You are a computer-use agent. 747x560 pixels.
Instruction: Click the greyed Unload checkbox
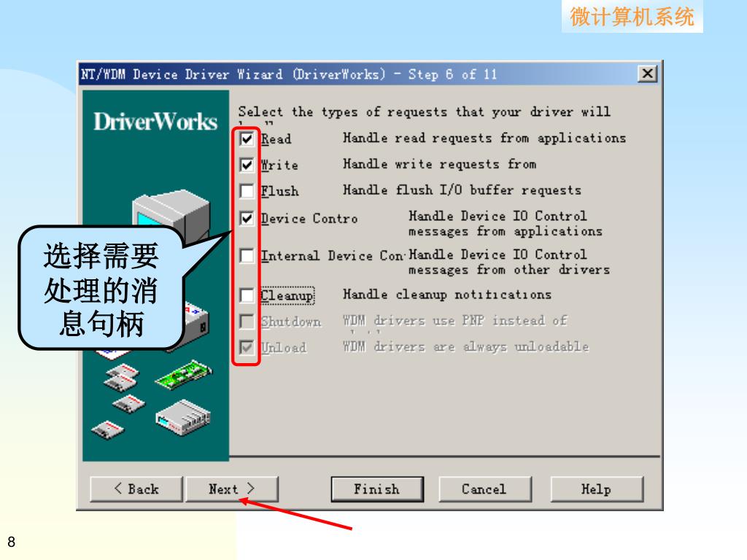tap(247, 347)
